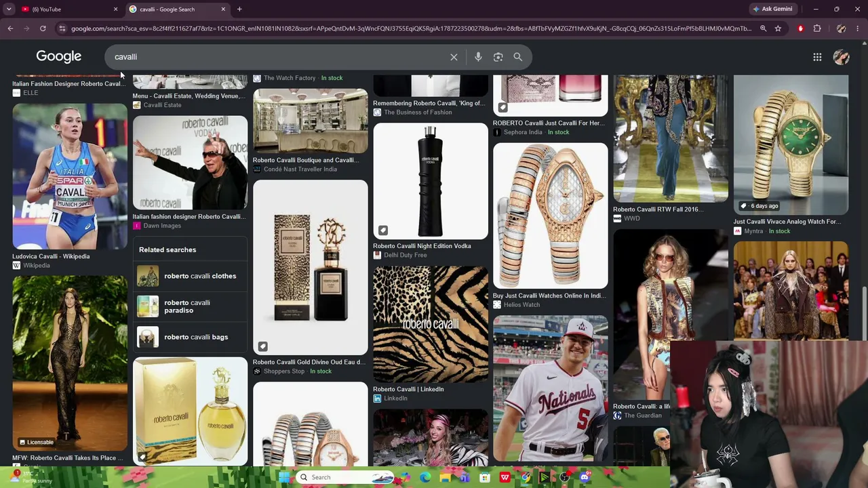868x488 pixels.
Task: View site information in the address bar
Action: pyautogui.click(x=62, y=28)
